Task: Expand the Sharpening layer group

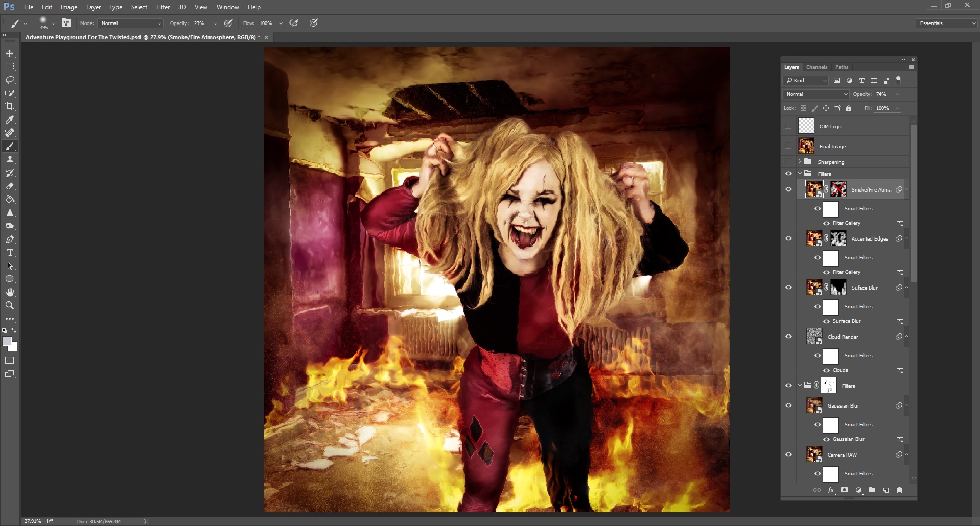Action: click(x=800, y=162)
